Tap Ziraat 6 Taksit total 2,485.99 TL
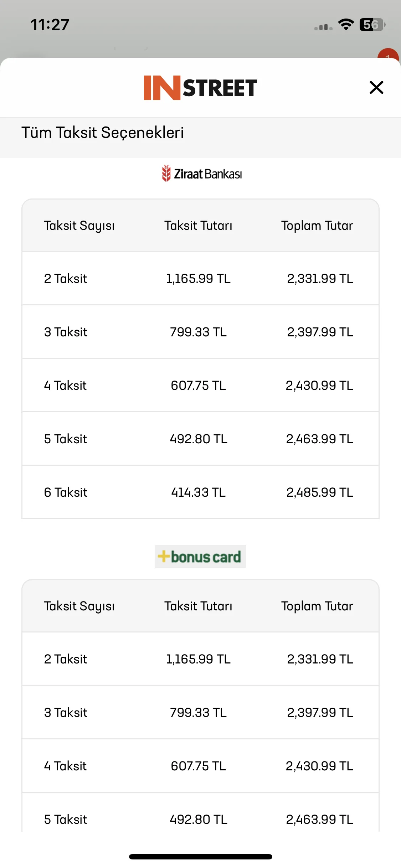The height and width of the screenshot is (868, 401). 320,492
